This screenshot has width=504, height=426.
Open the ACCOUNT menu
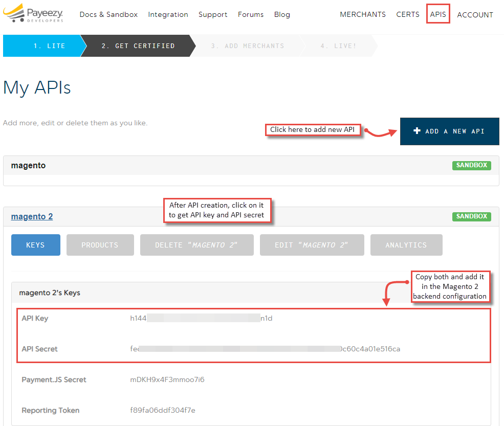pyautogui.click(x=475, y=15)
